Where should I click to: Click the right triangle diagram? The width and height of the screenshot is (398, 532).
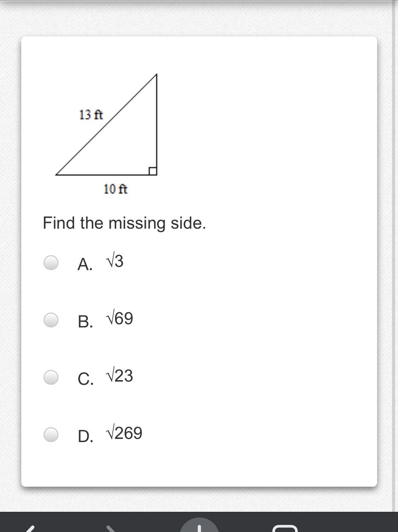[x=124, y=142]
